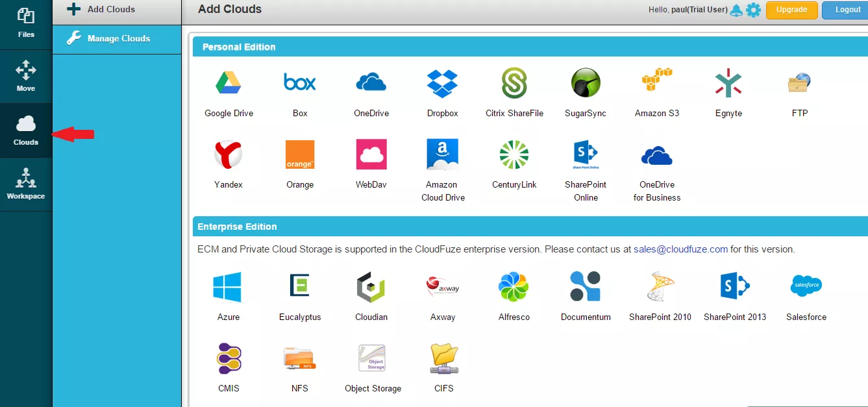The height and width of the screenshot is (407, 868).
Task: Select CenturyLink cloud
Action: coord(514,154)
